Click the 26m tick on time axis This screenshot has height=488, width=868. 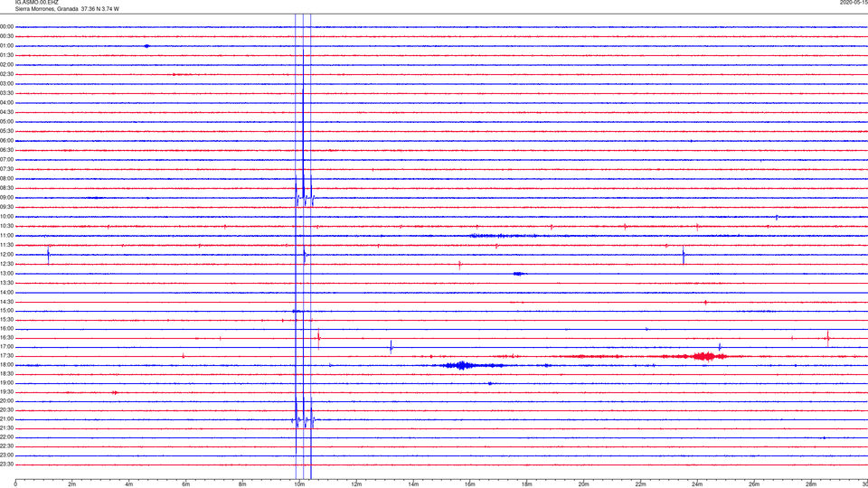click(754, 484)
